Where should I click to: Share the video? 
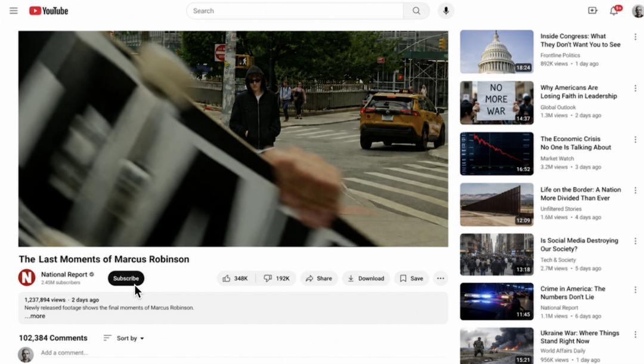pyautogui.click(x=318, y=278)
